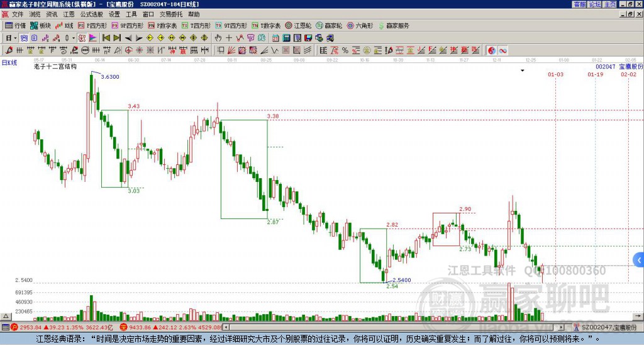Image resolution: width=644 pixels, height=345 pixels.
Task: Click the black right arrow icon
Action: (x=139, y=38)
